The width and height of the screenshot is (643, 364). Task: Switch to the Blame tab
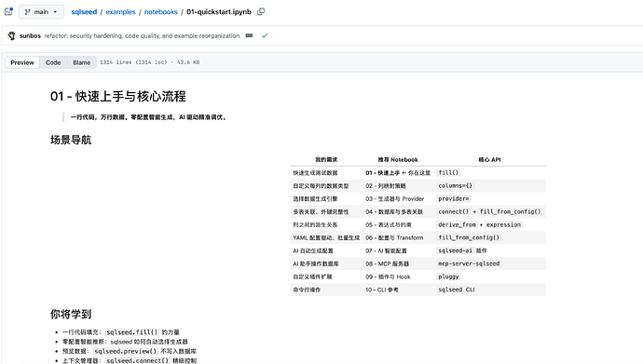tap(82, 62)
